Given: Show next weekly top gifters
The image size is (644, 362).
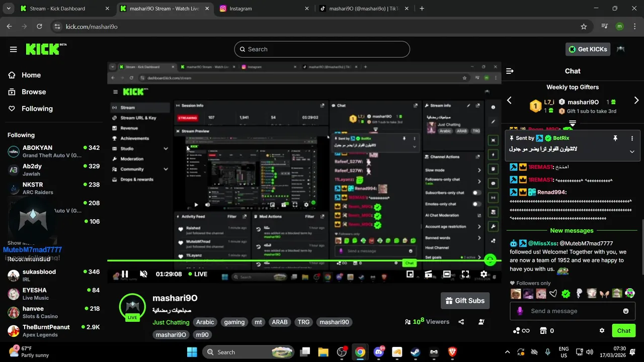Looking at the screenshot, I should tap(636, 101).
